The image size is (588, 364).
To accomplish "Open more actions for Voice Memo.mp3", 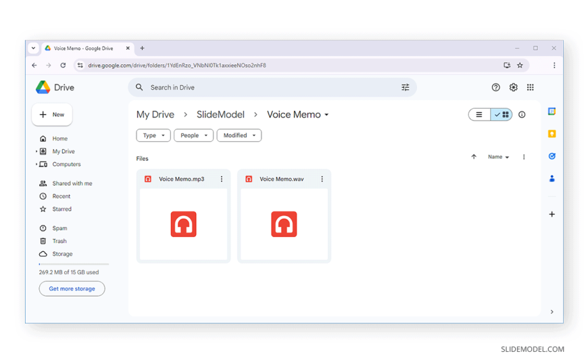I will [x=221, y=179].
